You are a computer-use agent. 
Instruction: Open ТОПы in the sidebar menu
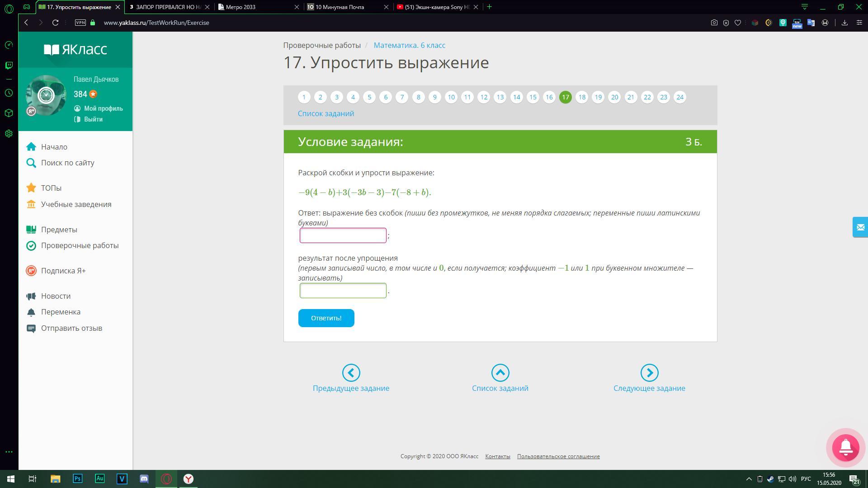pyautogui.click(x=44, y=188)
